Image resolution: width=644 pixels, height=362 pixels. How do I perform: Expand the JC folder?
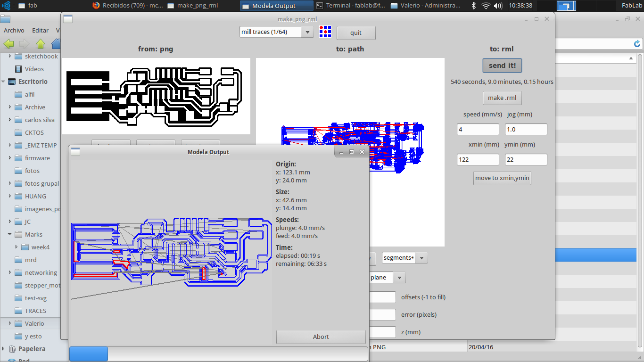[x=10, y=222]
